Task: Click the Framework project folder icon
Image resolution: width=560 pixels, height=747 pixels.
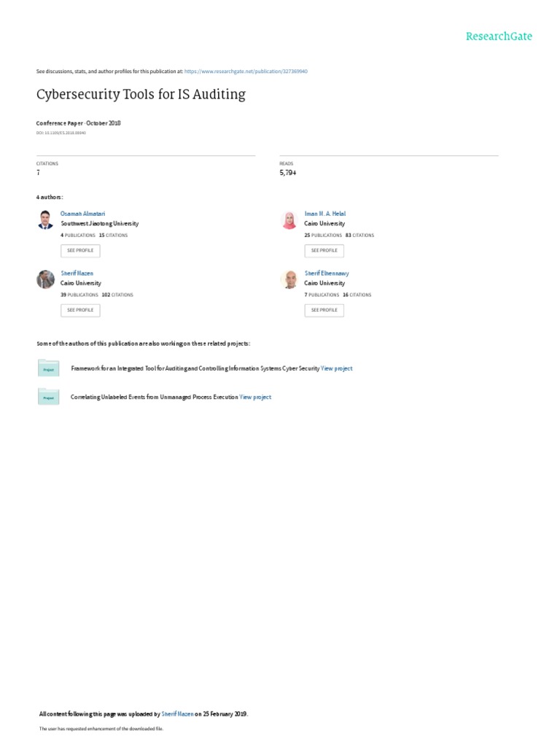Action: tap(48, 368)
